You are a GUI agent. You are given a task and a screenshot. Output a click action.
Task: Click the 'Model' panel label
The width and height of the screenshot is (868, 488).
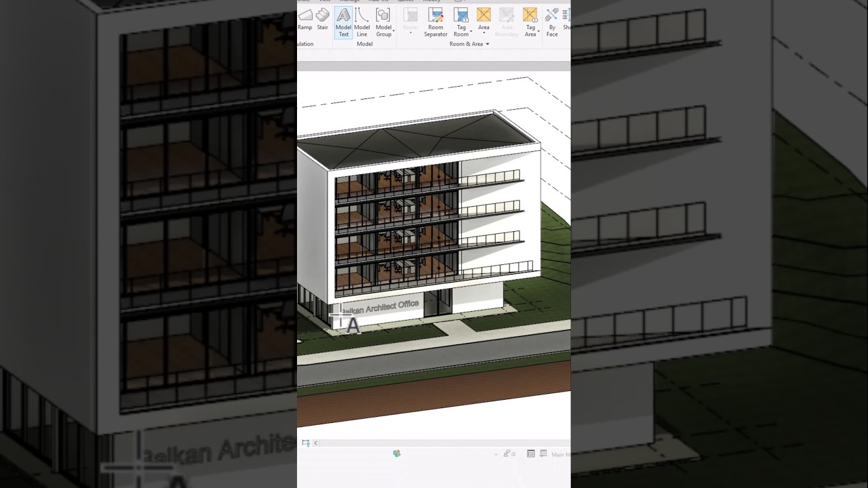[365, 44]
